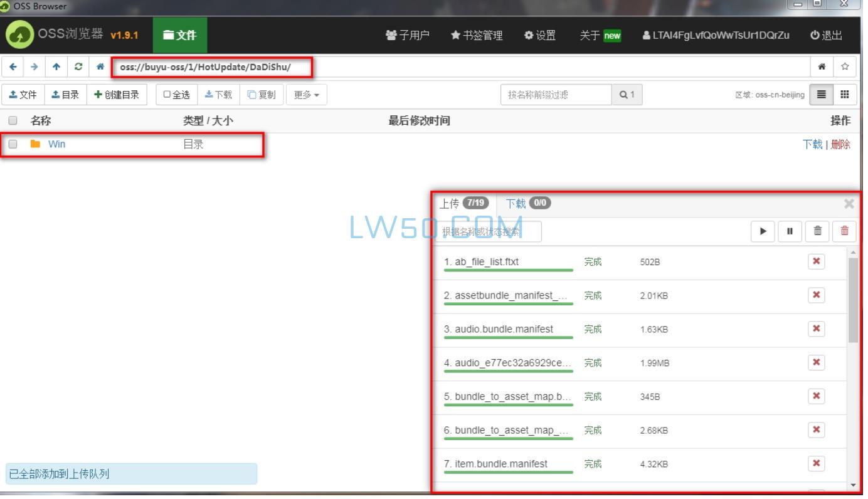Click the 全选 select all checkbox button

176,95
